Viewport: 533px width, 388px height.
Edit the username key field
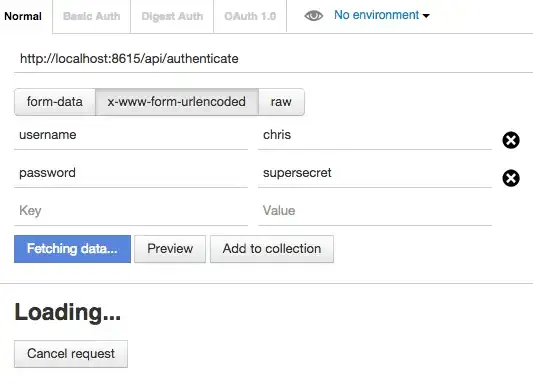coord(131,135)
